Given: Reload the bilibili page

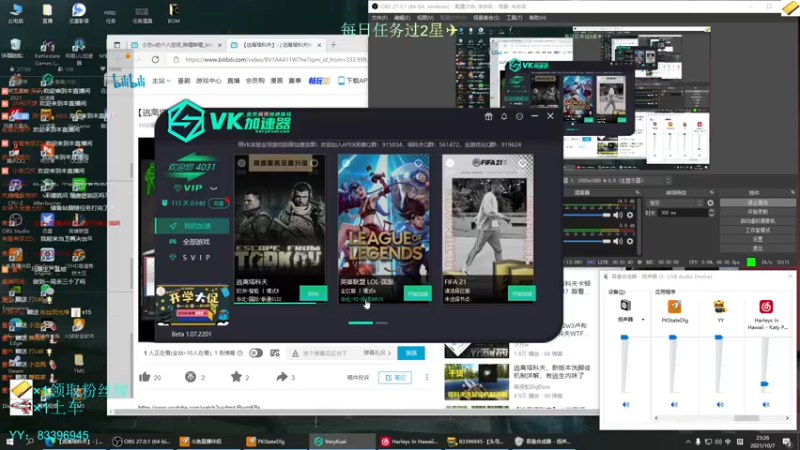Looking at the screenshot, I should [x=155, y=60].
